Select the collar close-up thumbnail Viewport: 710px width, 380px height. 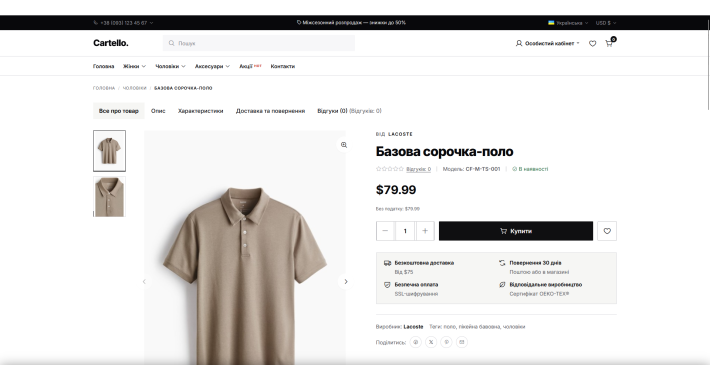point(110,197)
